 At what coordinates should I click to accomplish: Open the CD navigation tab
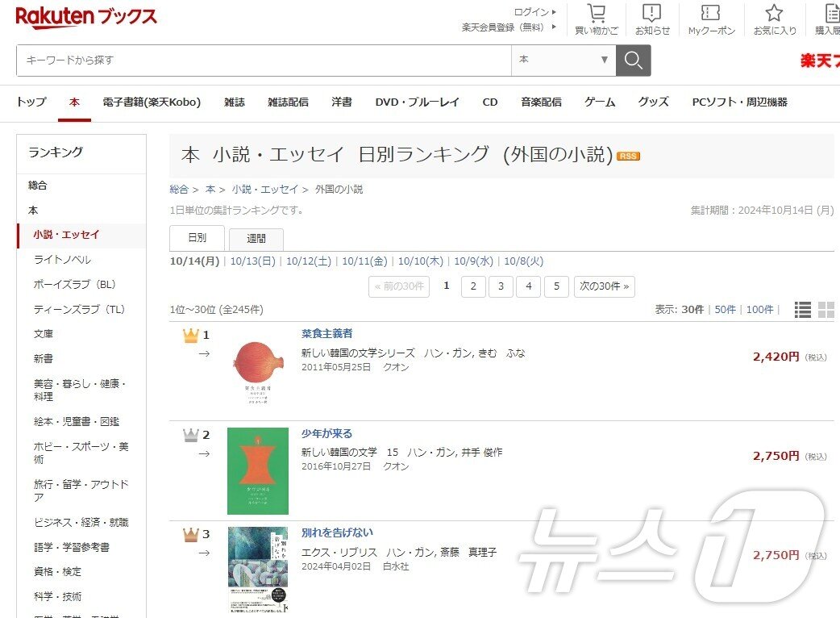pos(490,102)
